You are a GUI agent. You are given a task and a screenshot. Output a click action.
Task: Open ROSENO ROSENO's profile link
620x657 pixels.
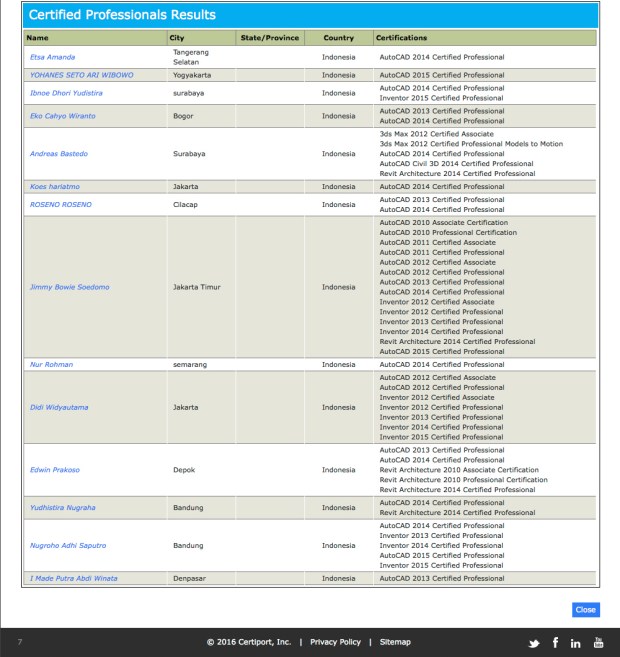[x=60, y=204]
